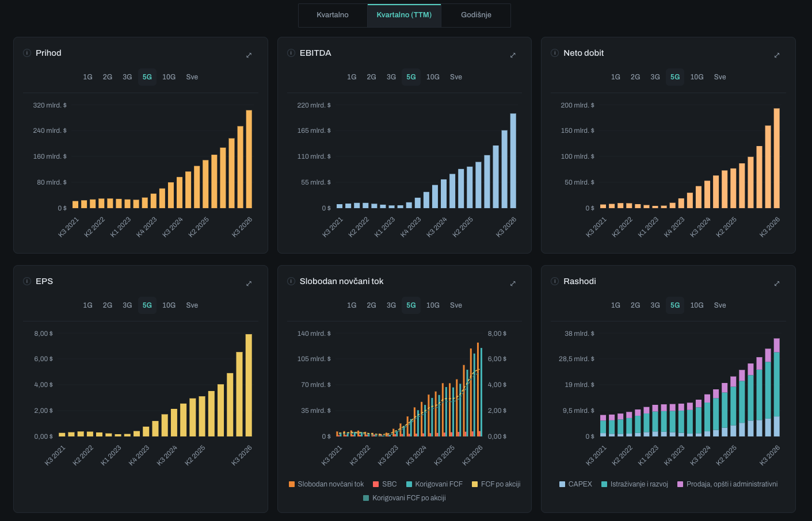Screen dimensions: 812x521
Task: Toggle CAPEX series in Rashodi legend
Action: 575,484
